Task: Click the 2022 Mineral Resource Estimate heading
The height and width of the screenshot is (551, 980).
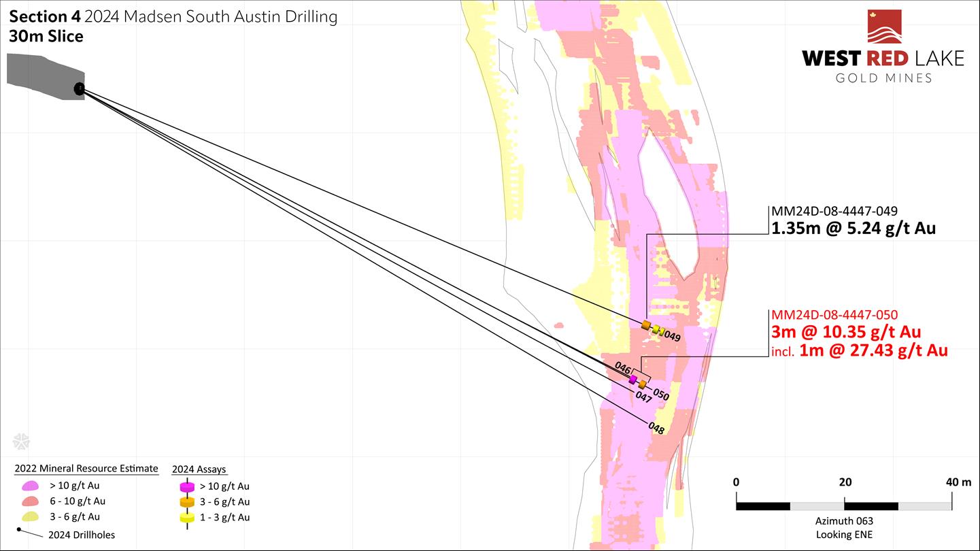Action: click(x=86, y=468)
